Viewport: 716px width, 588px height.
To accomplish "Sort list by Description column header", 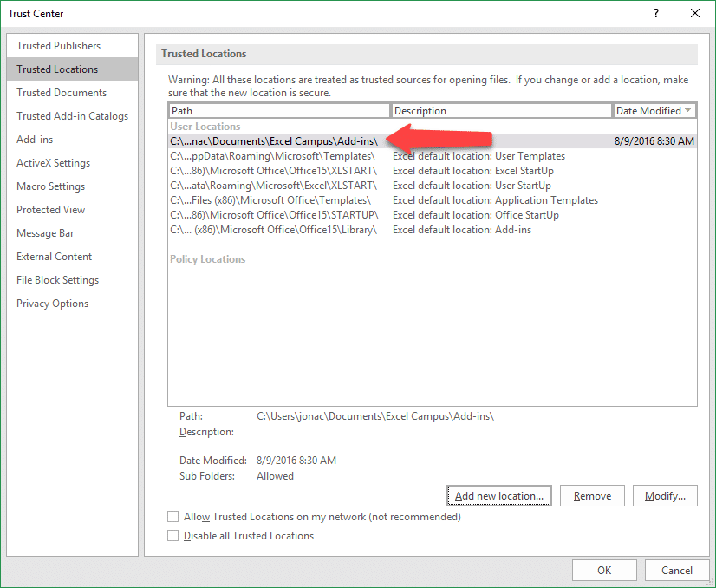I will pyautogui.click(x=501, y=111).
